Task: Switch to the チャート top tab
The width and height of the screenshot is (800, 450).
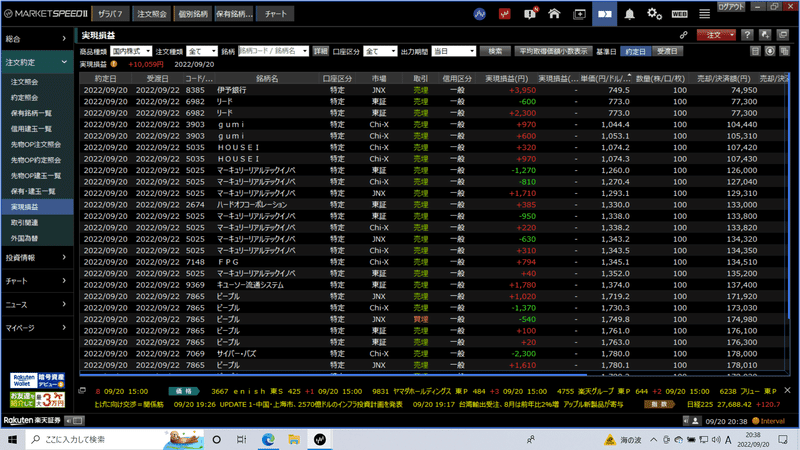Action: pyautogui.click(x=276, y=14)
